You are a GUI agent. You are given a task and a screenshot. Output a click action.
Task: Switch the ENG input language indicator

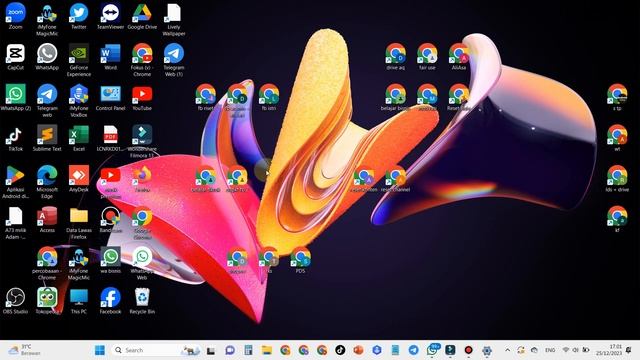coord(550,350)
